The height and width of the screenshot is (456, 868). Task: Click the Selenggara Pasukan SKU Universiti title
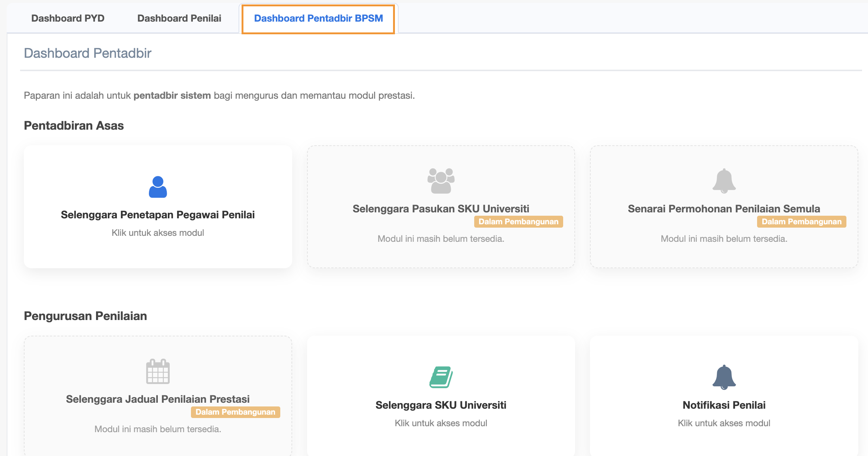441,209
